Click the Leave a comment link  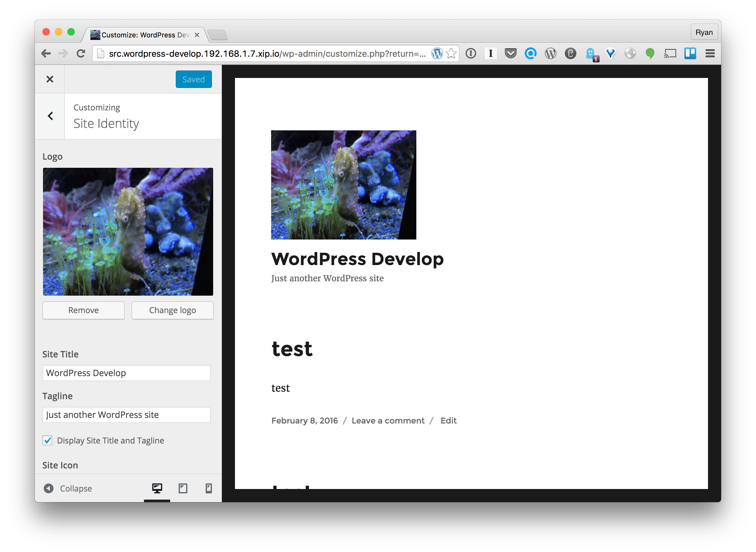(x=388, y=421)
